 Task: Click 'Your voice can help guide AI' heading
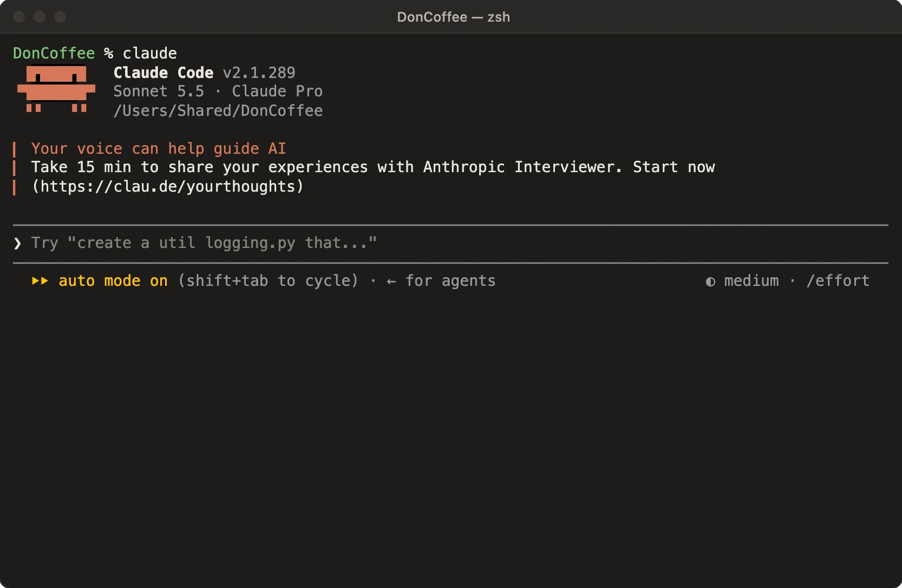(159, 148)
